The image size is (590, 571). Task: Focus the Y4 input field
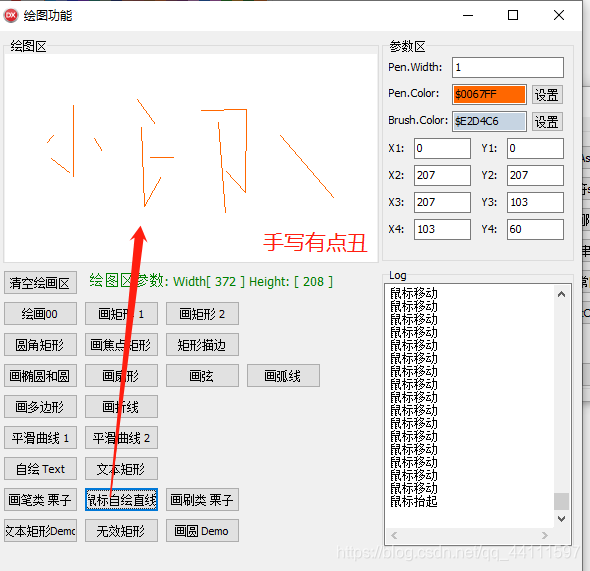(535, 229)
